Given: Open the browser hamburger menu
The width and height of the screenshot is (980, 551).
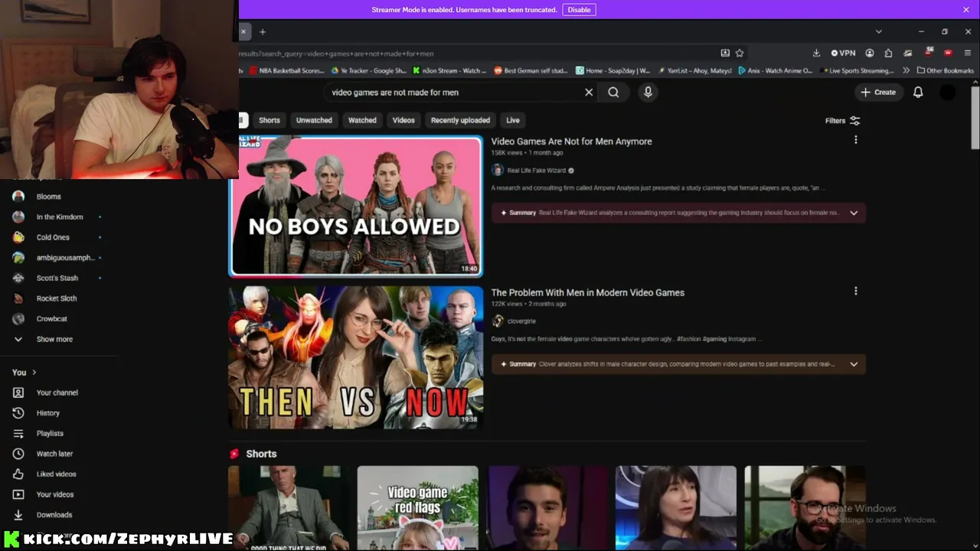Looking at the screenshot, I should coord(968,53).
